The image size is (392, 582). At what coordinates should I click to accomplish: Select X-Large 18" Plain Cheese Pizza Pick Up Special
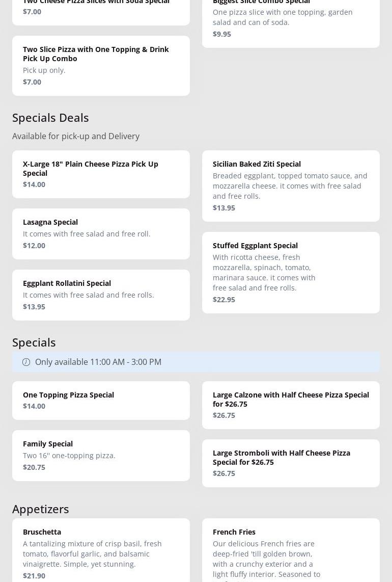(101, 174)
